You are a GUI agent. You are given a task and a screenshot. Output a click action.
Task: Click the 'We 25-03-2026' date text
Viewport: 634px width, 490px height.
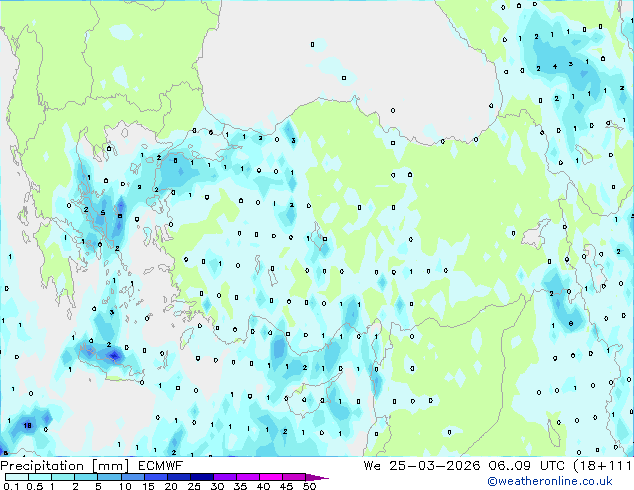[422, 466]
